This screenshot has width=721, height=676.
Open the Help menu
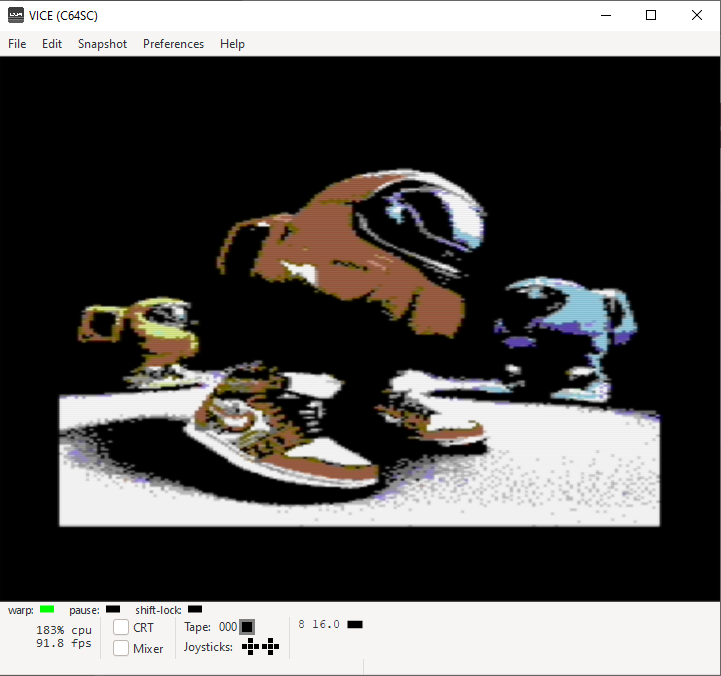pyautogui.click(x=232, y=44)
